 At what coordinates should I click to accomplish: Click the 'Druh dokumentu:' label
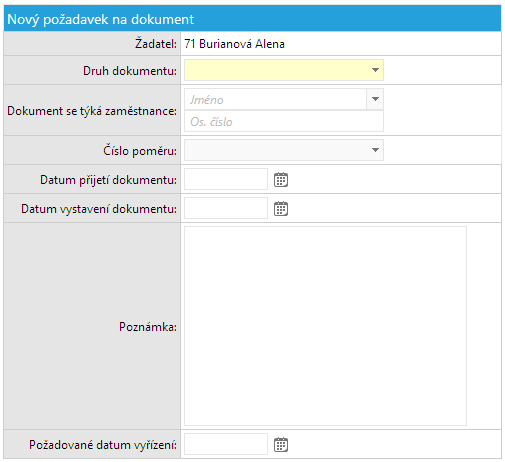coord(130,71)
